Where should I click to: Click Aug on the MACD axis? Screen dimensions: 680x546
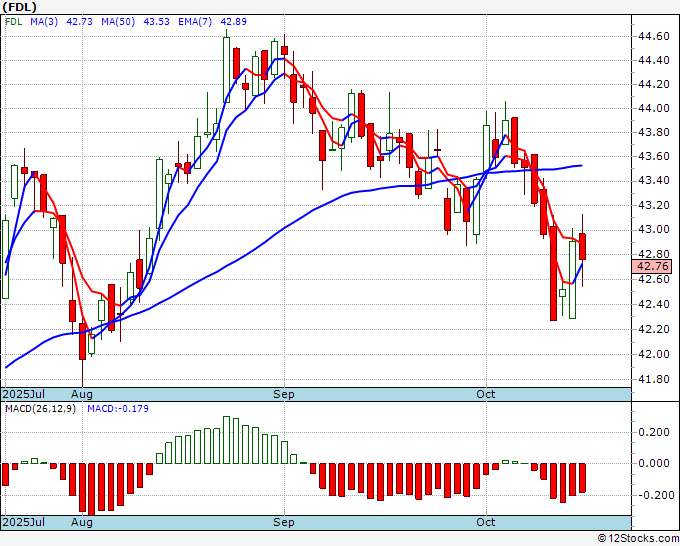click(x=82, y=522)
